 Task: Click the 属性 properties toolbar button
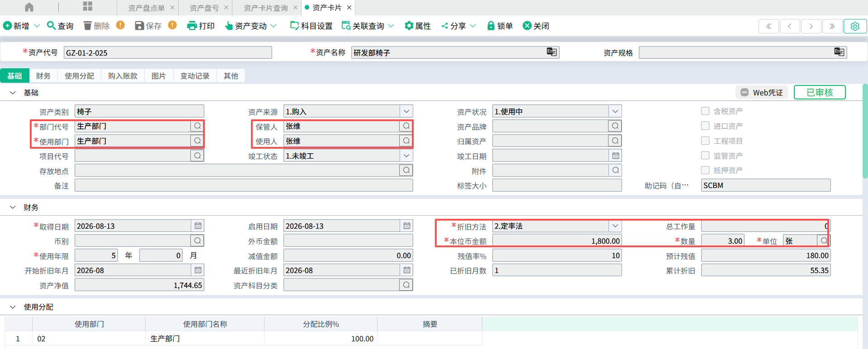pyautogui.click(x=418, y=26)
